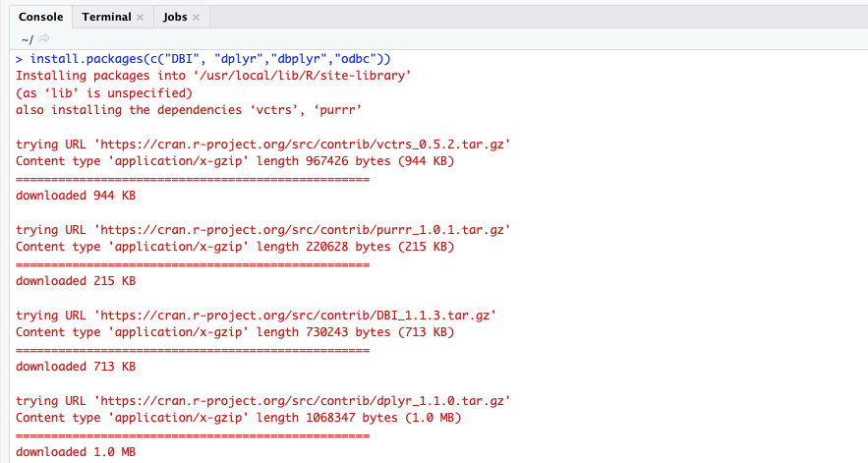Screen dimensions: 868x463
Task: Click the 'downloaded 215 KB' line
Action: (76, 281)
